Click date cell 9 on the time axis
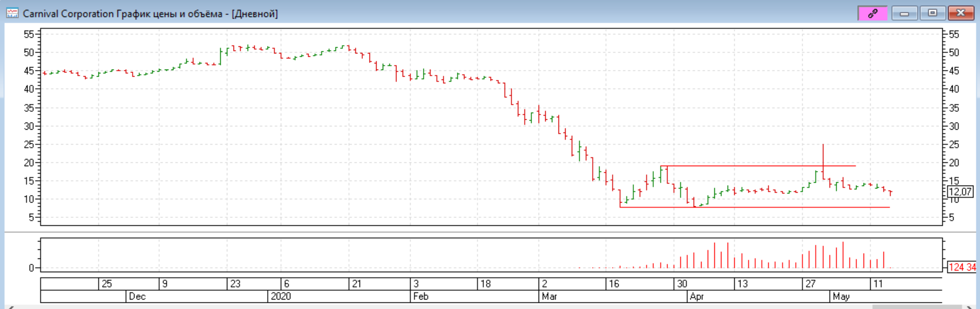The width and height of the screenshot is (980, 309). [x=165, y=284]
